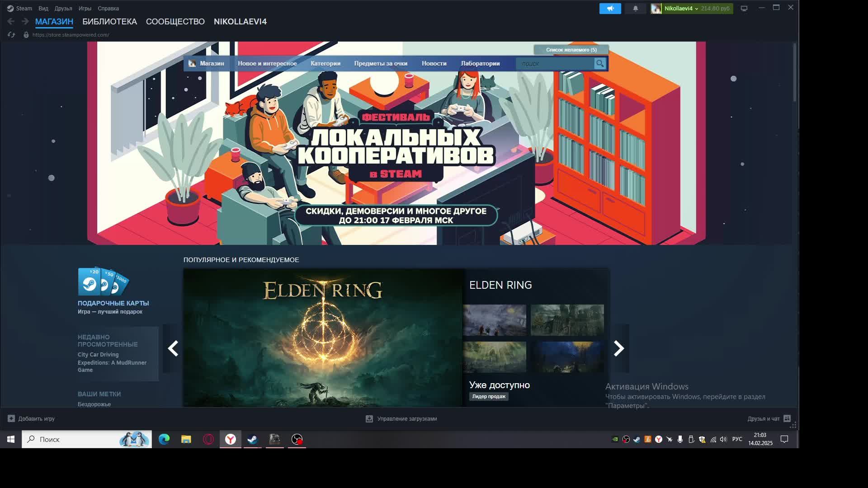Select the МАГАЗИН tab
This screenshot has height=488, width=868.
tap(54, 22)
